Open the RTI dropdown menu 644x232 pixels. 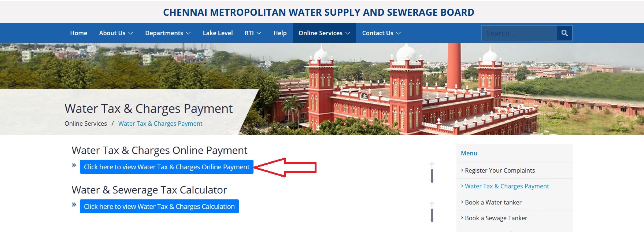click(x=253, y=33)
